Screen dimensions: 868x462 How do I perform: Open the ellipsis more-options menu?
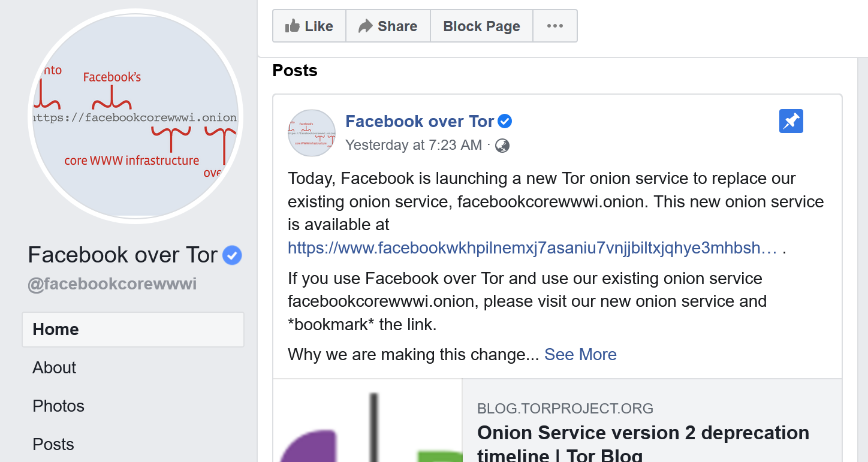coord(554,25)
